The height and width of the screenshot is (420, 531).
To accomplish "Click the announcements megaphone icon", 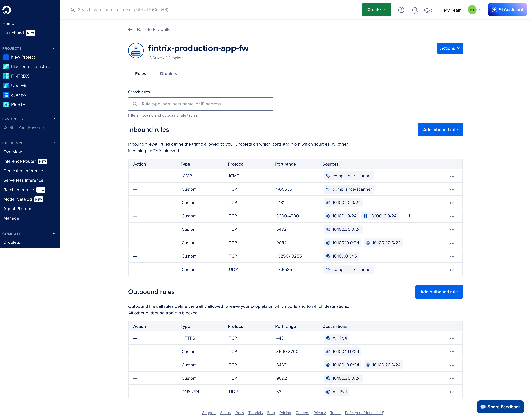I will (428, 10).
